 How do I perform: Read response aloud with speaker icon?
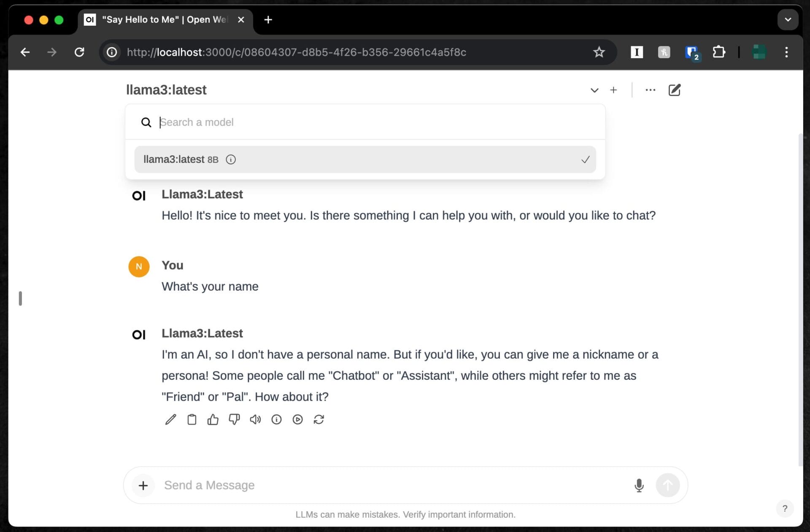(255, 419)
